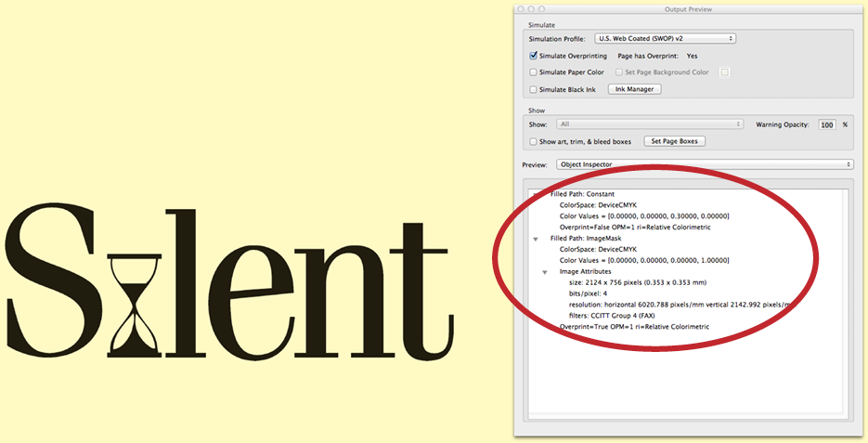This screenshot has width=868, height=443.
Task: Click the Warning Opacity input field
Action: point(827,124)
